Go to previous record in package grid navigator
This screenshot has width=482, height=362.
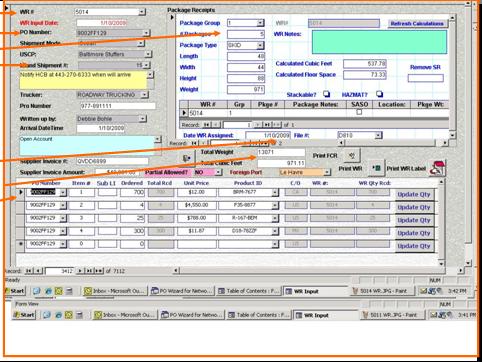(x=216, y=125)
